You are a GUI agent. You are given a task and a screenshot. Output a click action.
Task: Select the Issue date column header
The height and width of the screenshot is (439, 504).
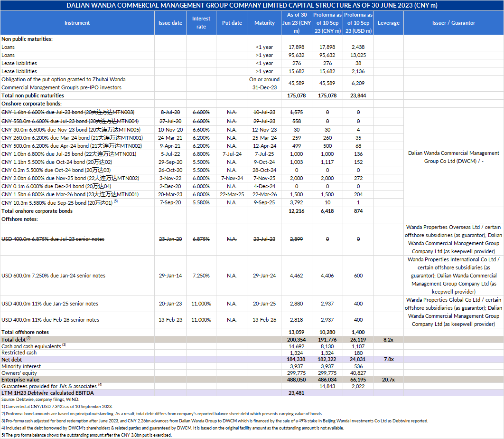(x=170, y=23)
